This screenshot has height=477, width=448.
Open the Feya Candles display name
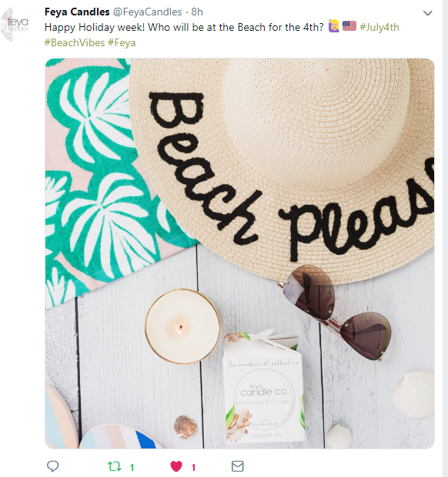77,12
